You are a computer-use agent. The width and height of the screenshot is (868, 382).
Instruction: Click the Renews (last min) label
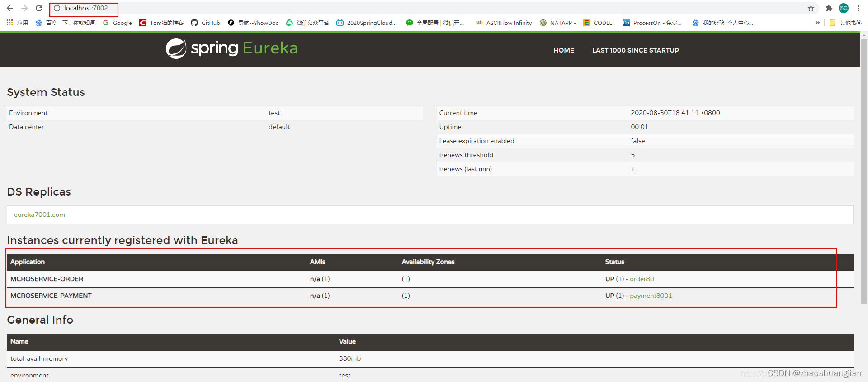coord(466,169)
